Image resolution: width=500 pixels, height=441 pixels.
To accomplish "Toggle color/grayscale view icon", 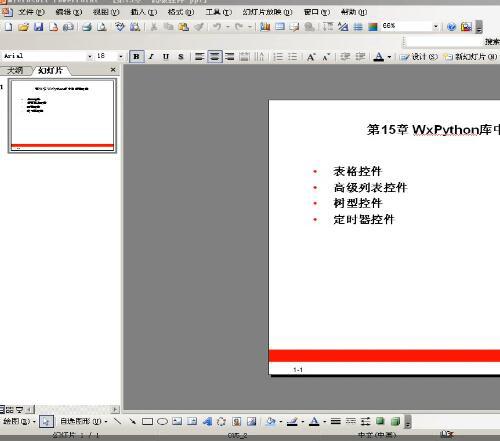I will pos(373,27).
